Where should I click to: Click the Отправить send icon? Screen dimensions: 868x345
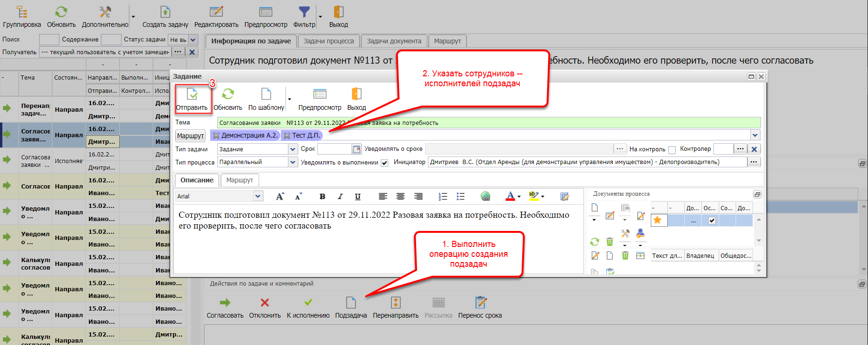(192, 94)
